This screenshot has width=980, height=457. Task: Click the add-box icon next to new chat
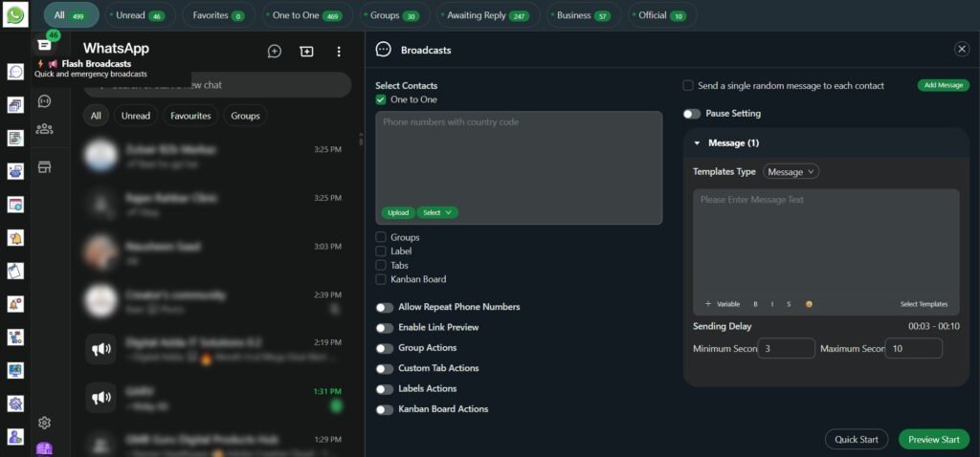coord(306,52)
